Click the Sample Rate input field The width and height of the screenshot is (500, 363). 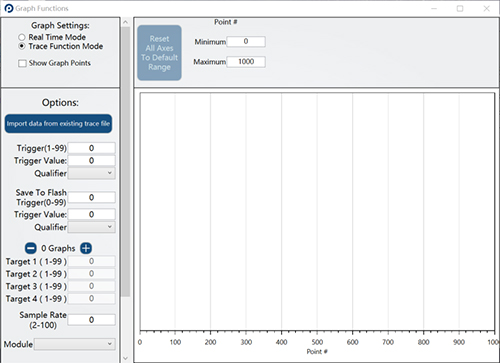pos(92,320)
